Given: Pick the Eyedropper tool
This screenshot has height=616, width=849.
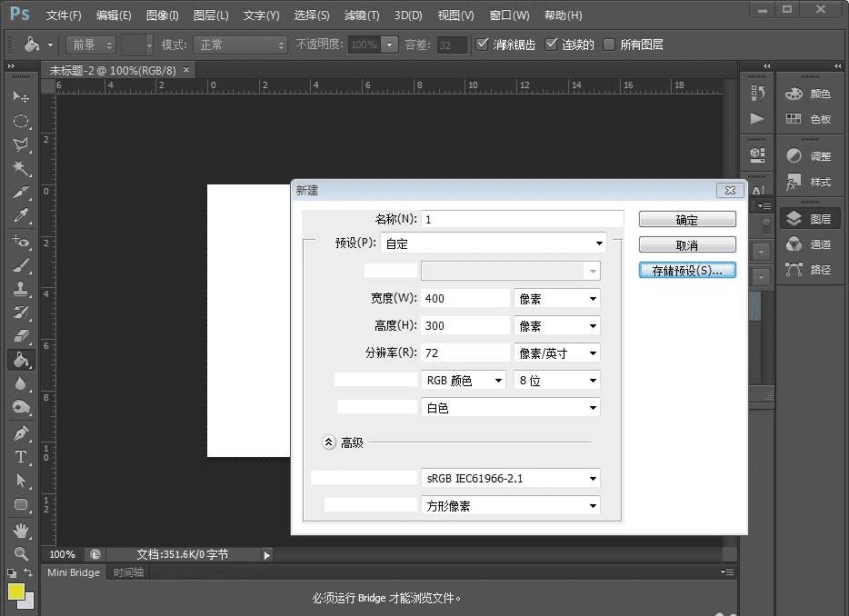Looking at the screenshot, I should [21, 216].
